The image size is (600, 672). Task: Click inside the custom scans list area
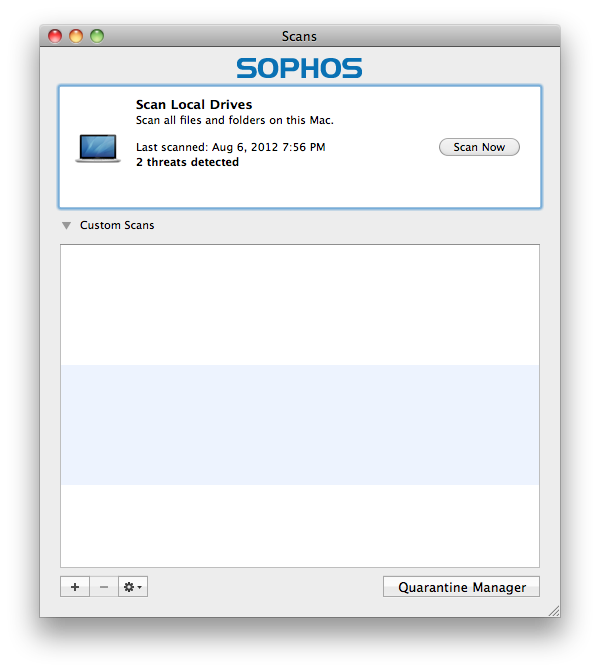click(x=300, y=406)
